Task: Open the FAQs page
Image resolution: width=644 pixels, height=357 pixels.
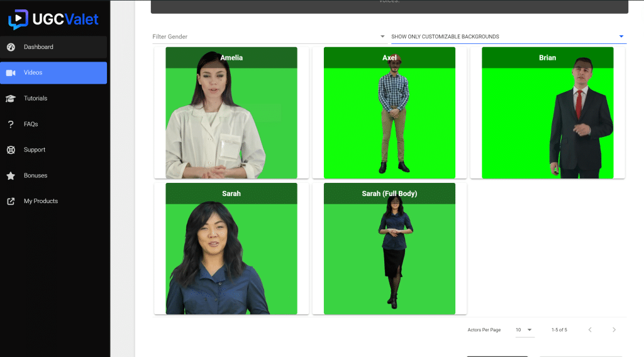Action: point(53,124)
